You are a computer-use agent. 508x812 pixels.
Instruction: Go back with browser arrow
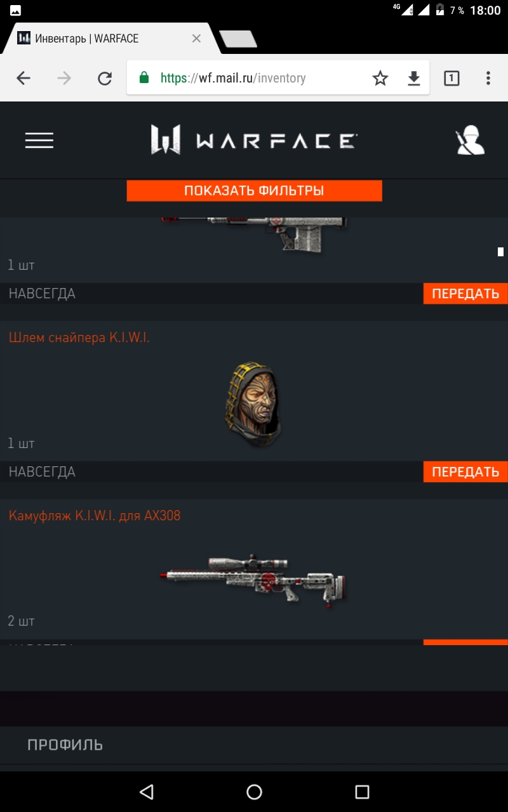point(23,78)
